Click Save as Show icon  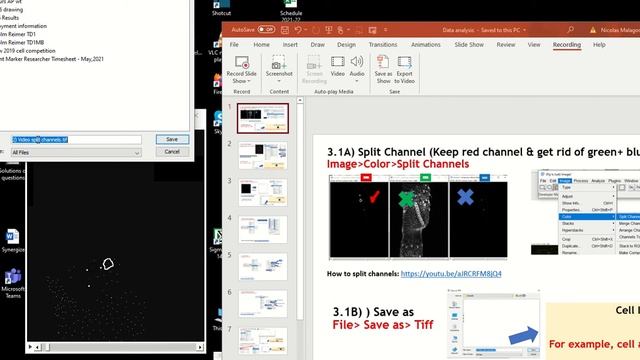pyautogui.click(x=383, y=62)
